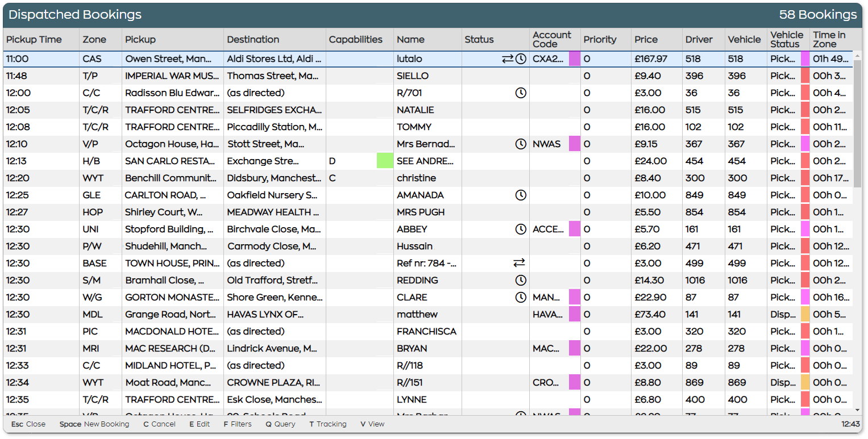Viewport: 868px width, 439px height.
Task: Click the magenta account swatch beside HAVA
Action: coord(575,314)
